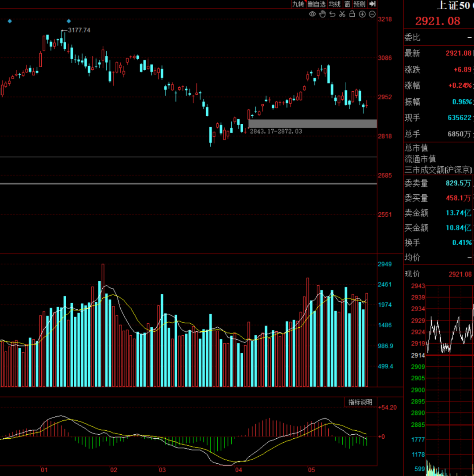
Task: Click the 635622 current volume value
Action: point(460,118)
